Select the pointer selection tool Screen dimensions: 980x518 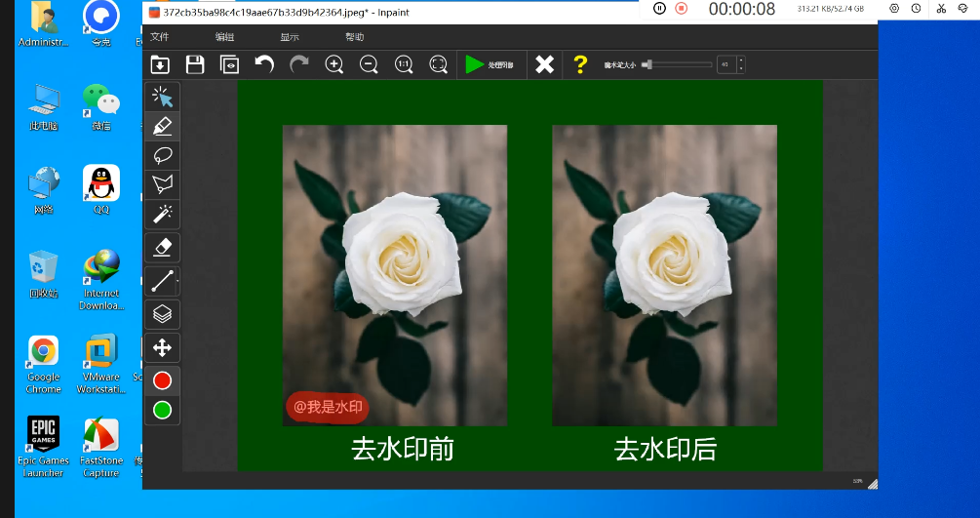click(x=163, y=97)
